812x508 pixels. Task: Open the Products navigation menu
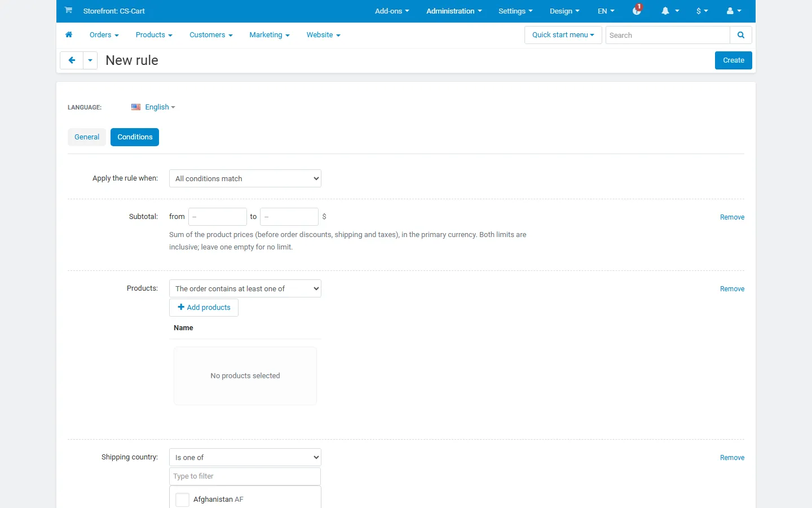(154, 35)
